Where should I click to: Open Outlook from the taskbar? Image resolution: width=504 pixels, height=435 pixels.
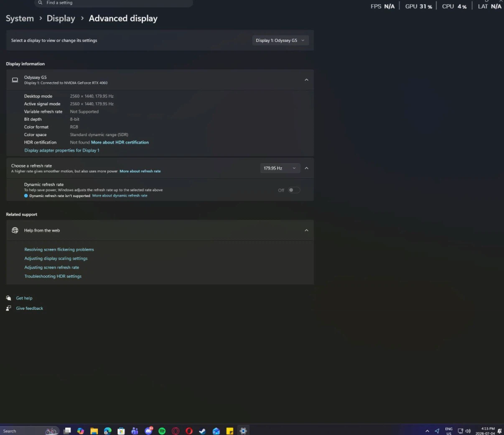(x=216, y=431)
